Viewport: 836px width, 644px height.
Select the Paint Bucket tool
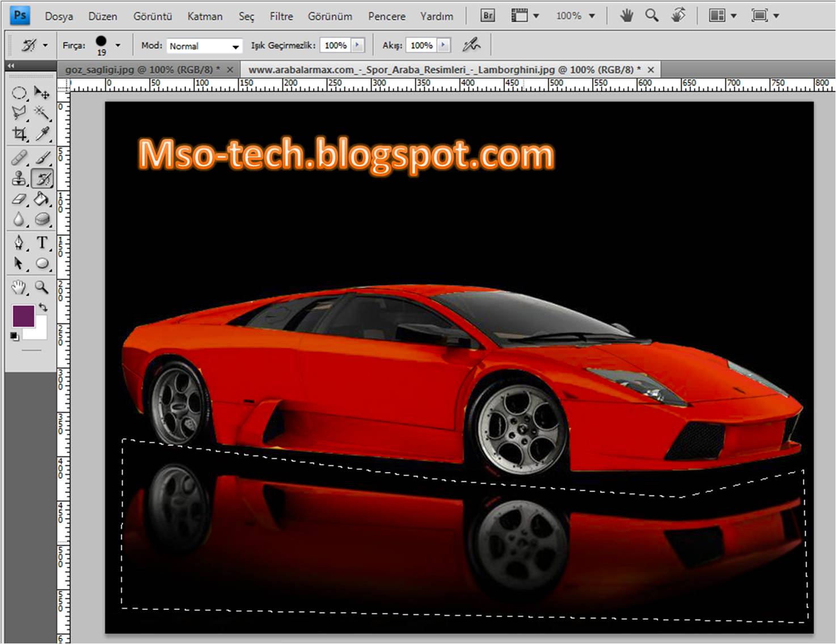pyautogui.click(x=42, y=199)
